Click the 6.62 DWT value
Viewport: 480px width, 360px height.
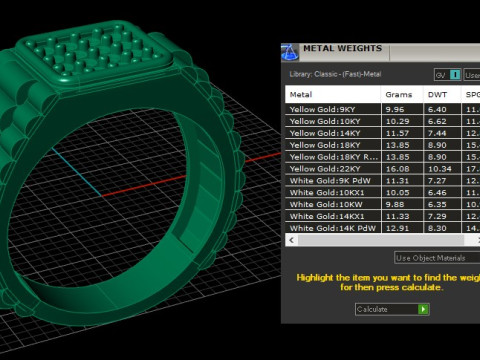pos(437,122)
